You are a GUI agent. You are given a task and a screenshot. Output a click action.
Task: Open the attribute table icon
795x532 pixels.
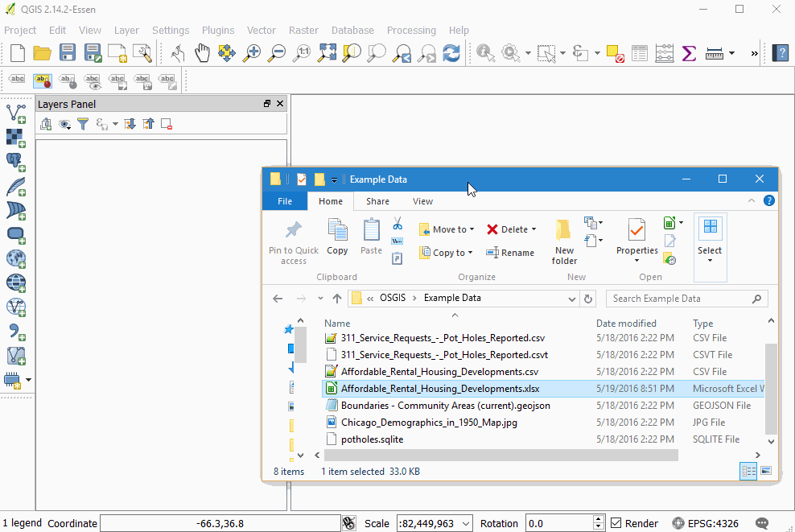coord(640,53)
